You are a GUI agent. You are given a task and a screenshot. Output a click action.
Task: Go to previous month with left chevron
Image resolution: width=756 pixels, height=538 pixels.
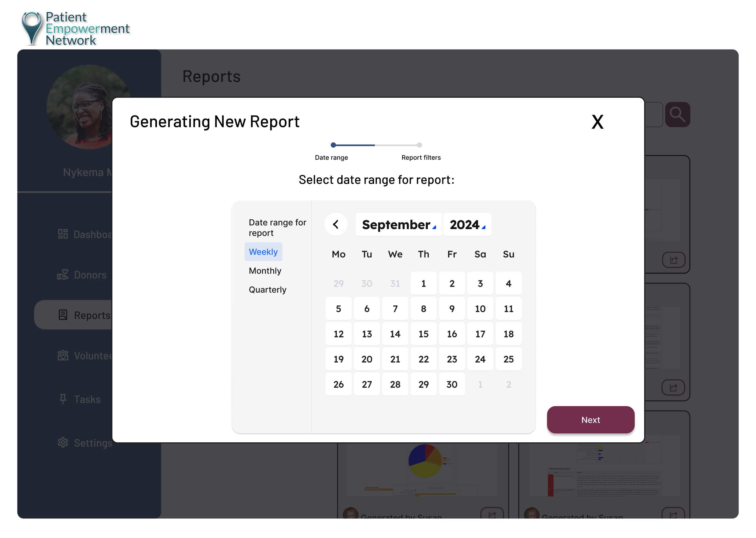[336, 224]
